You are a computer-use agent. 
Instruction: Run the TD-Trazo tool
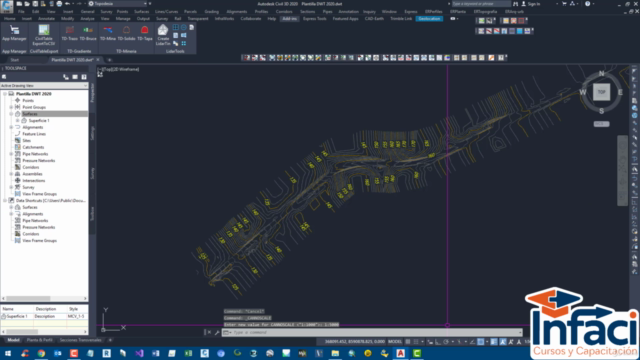tap(70, 33)
